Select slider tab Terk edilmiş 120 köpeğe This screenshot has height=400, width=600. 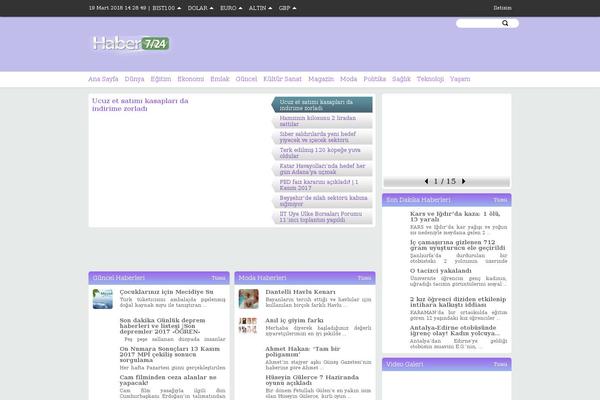(322, 153)
